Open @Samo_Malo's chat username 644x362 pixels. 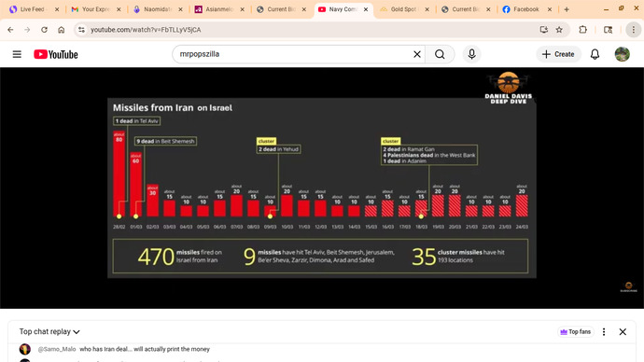[x=57, y=349]
